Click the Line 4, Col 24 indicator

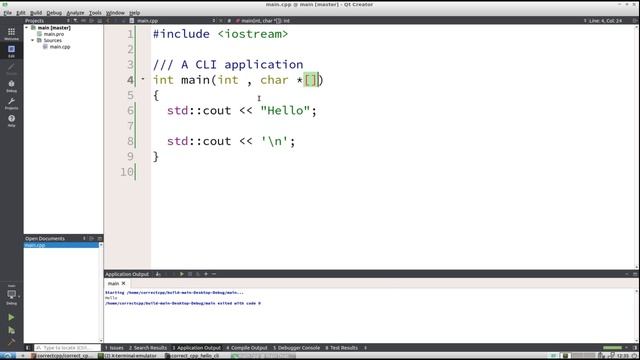point(605,20)
